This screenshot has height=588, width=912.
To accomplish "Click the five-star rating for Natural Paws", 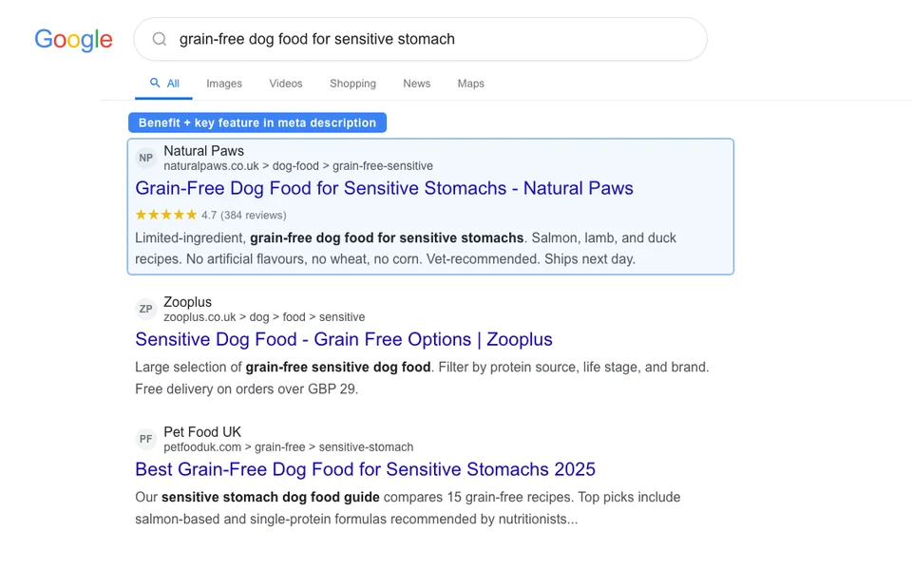I will (164, 215).
